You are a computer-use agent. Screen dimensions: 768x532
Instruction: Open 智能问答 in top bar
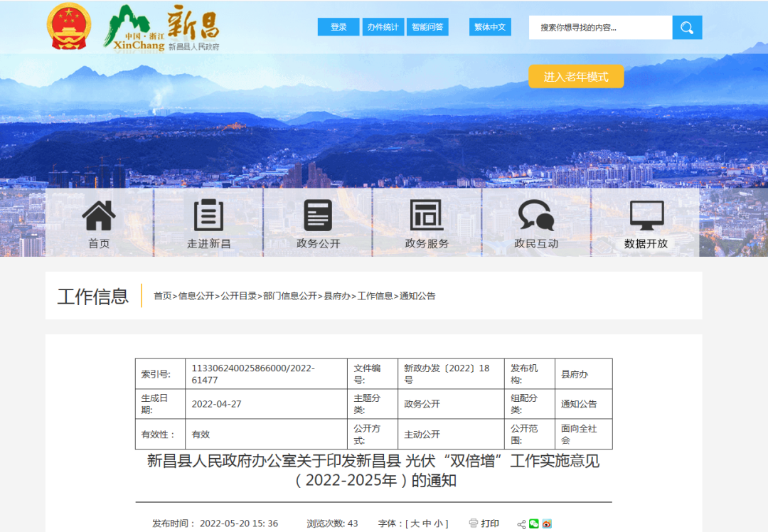click(x=427, y=27)
